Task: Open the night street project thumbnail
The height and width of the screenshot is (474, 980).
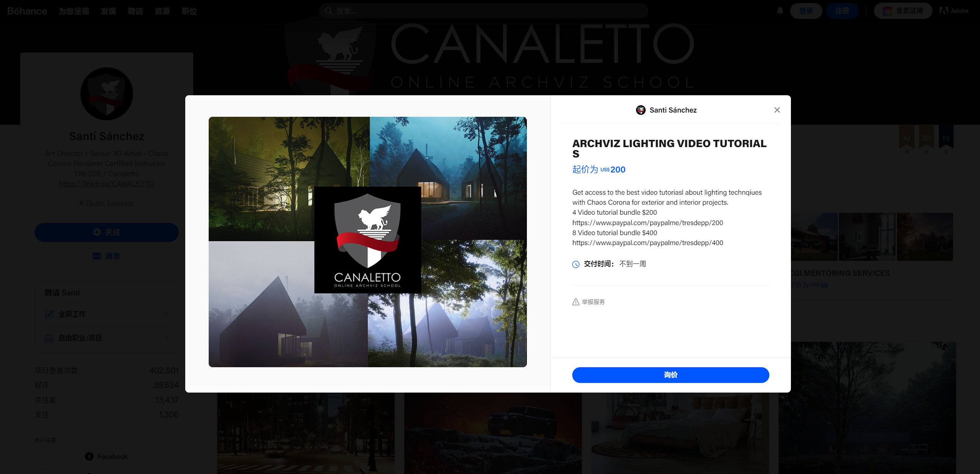Action: (x=306, y=433)
